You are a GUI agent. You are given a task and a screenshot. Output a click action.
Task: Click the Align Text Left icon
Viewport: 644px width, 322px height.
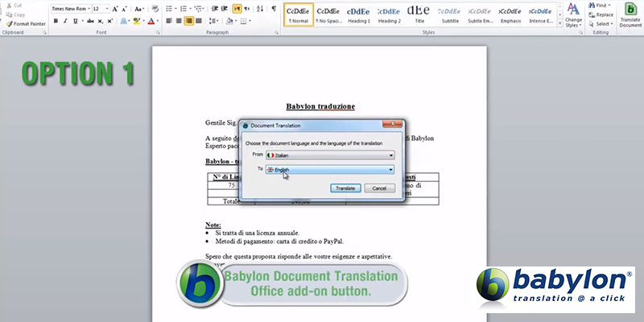[168, 21]
